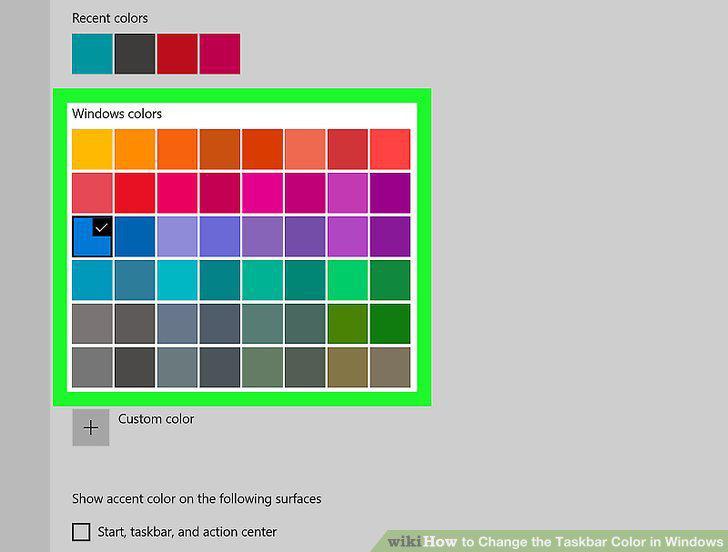Screen dimensions: 728x552
Task: Choose the darker iris purple, sixth in third row
Action: [x=305, y=236]
